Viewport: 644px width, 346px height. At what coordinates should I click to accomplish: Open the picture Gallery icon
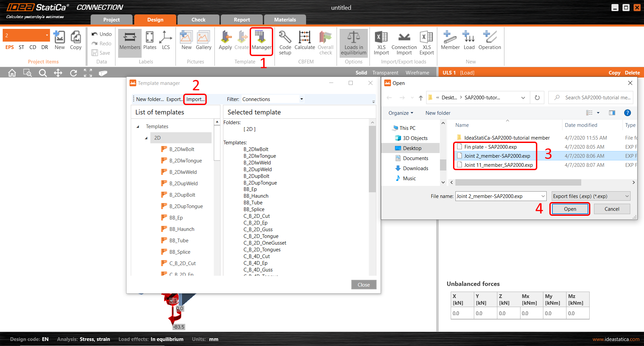[203, 41]
